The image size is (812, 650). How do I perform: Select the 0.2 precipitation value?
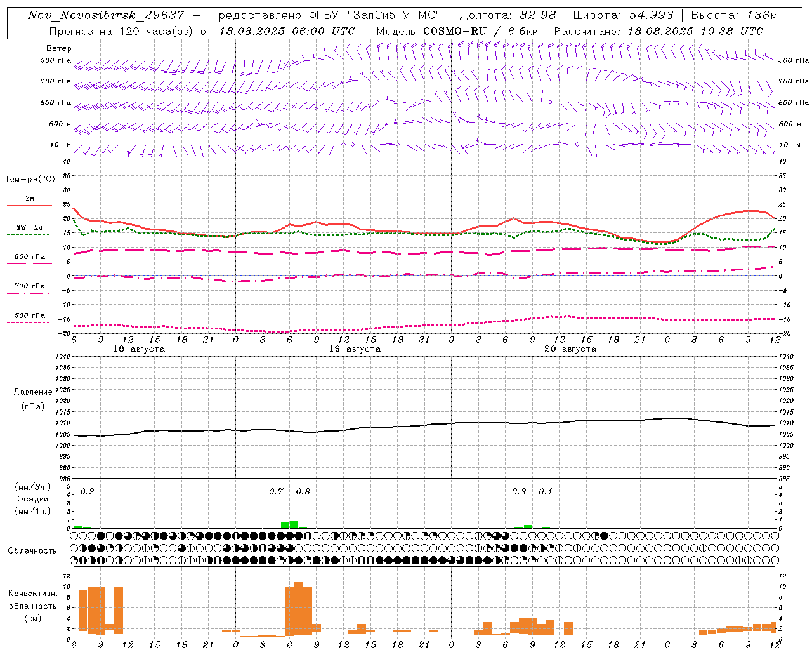[x=87, y=491]
